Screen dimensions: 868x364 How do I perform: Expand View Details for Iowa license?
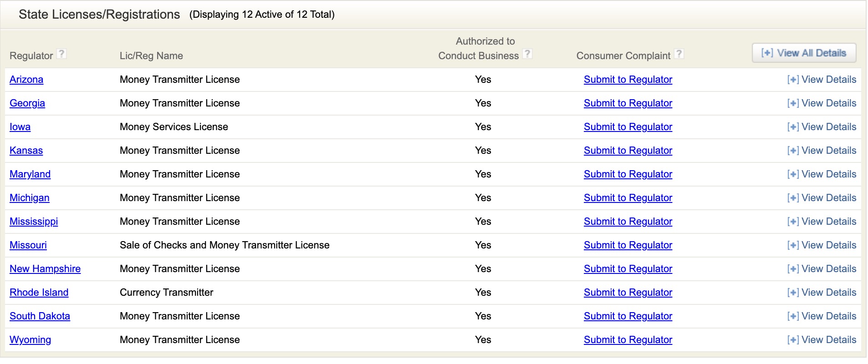pos(822,127)
